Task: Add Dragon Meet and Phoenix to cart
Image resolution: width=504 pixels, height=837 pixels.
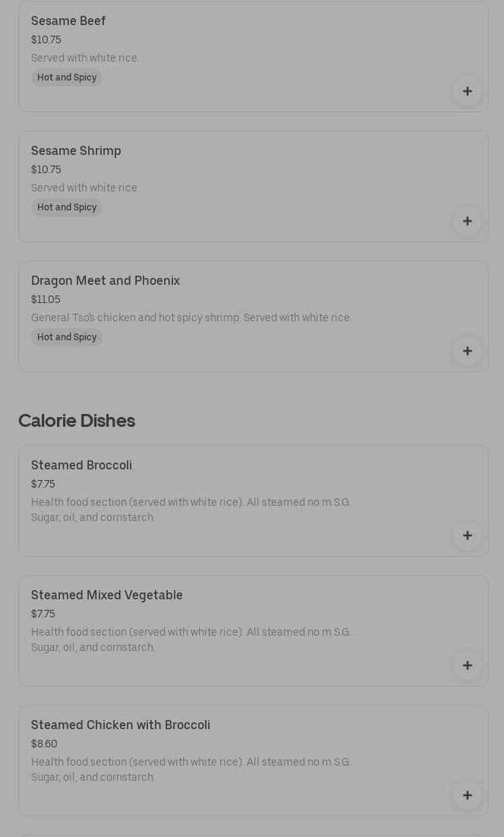Action: pos(467,352)
